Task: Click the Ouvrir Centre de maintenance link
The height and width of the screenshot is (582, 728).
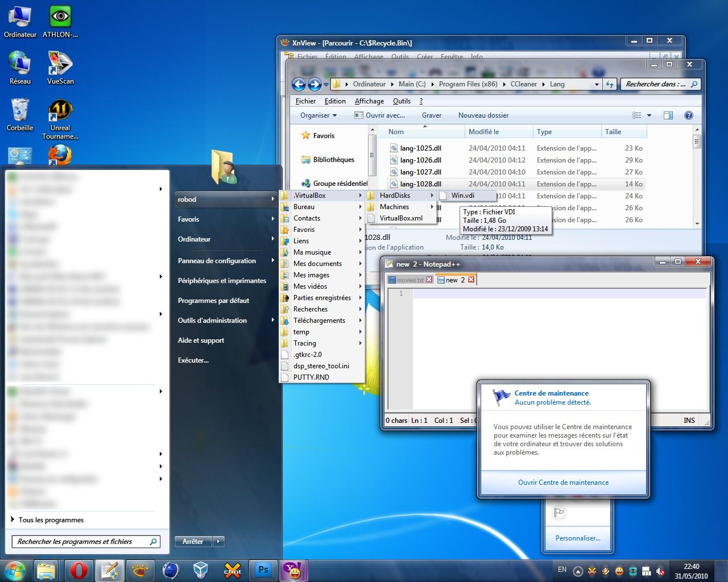Action: [x=563, y=483]
